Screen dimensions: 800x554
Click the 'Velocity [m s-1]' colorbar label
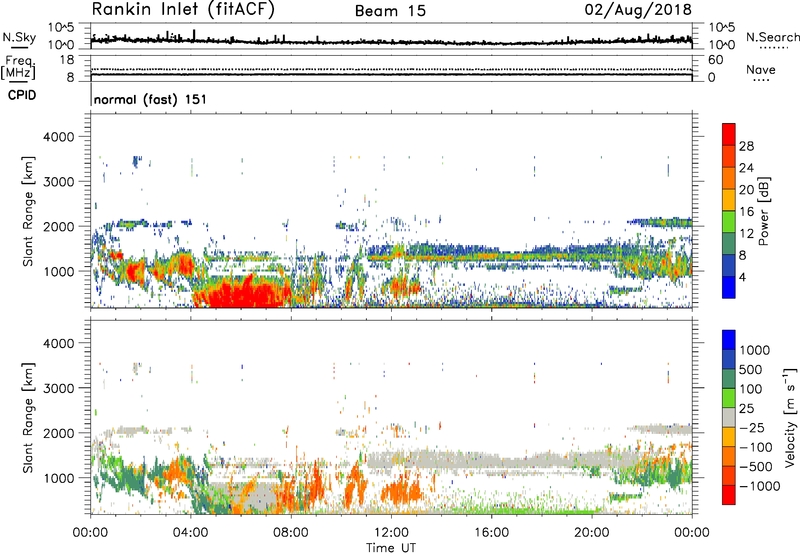(x=790, y=417)
